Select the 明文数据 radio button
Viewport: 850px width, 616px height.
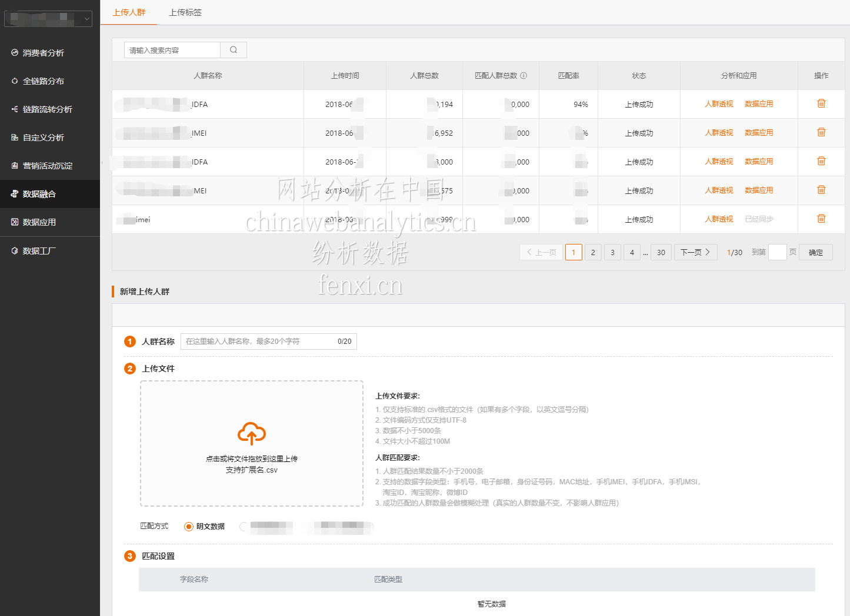tap(189, 527)
